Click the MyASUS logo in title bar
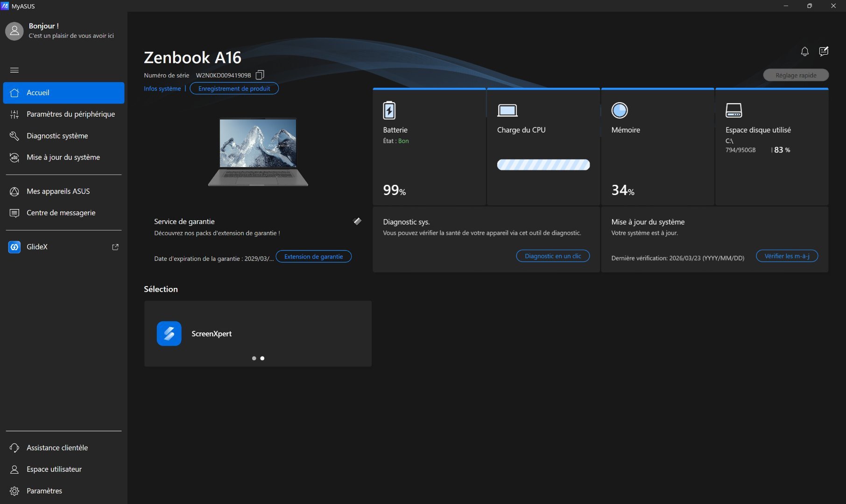Screen dimensions: 846x504 [x=5, y=6]
